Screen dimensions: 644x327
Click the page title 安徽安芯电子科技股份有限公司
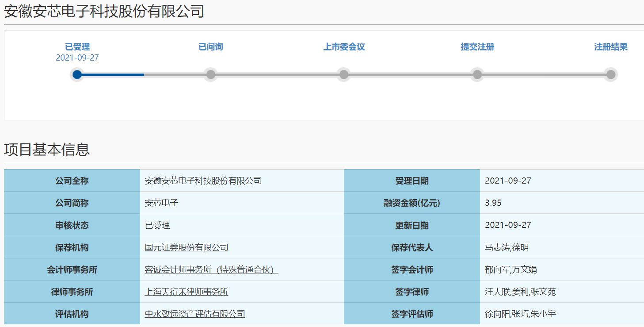point(104,11)
